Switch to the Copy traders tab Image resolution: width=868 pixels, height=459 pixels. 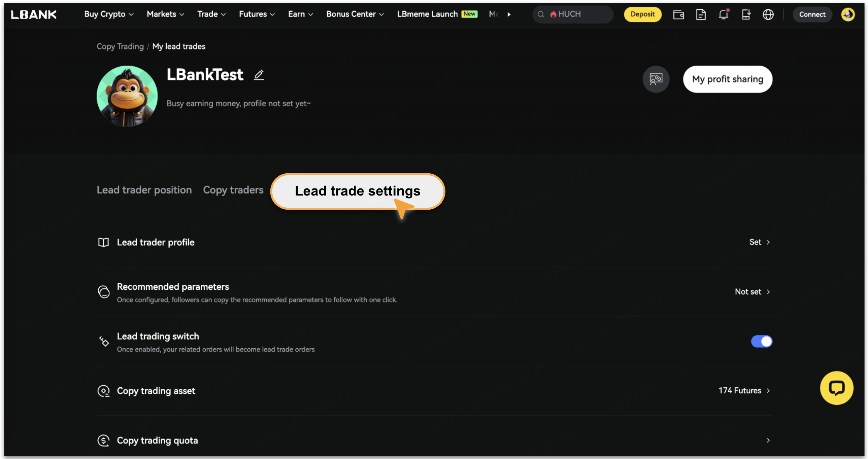(233, 190)
